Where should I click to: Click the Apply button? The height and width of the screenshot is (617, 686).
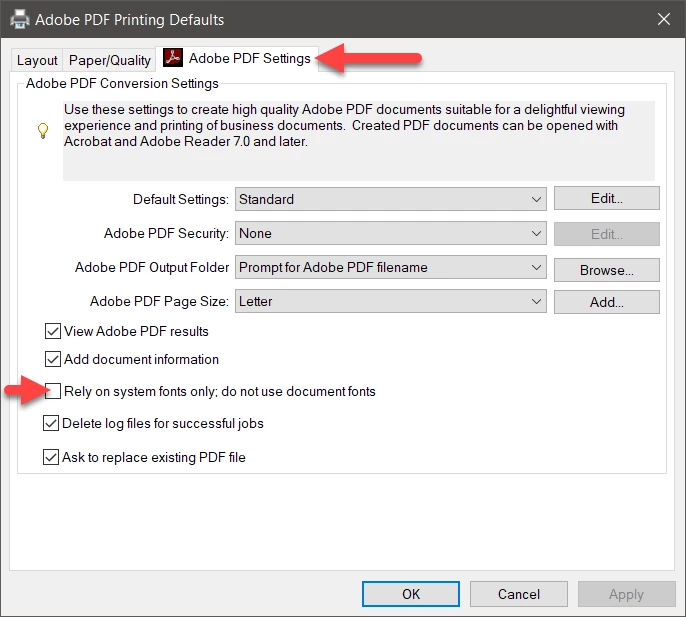point(626,594)
